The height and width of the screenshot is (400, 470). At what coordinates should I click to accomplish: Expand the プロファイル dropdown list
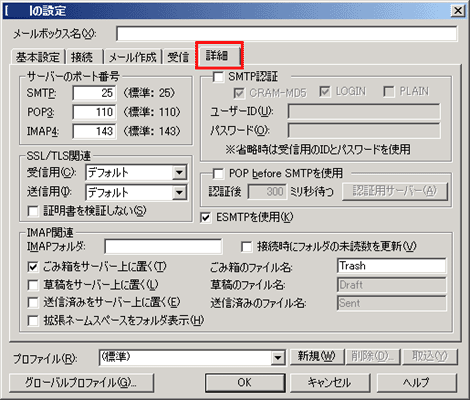278,358
